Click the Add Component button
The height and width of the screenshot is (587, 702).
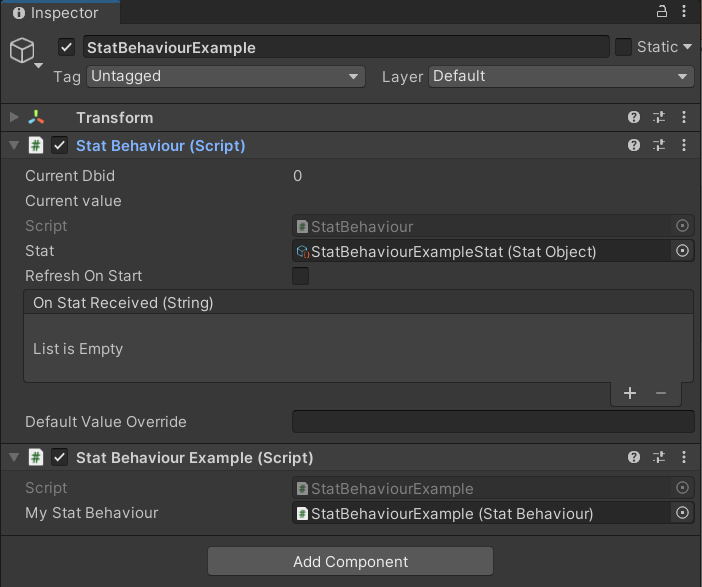point(351,561)
